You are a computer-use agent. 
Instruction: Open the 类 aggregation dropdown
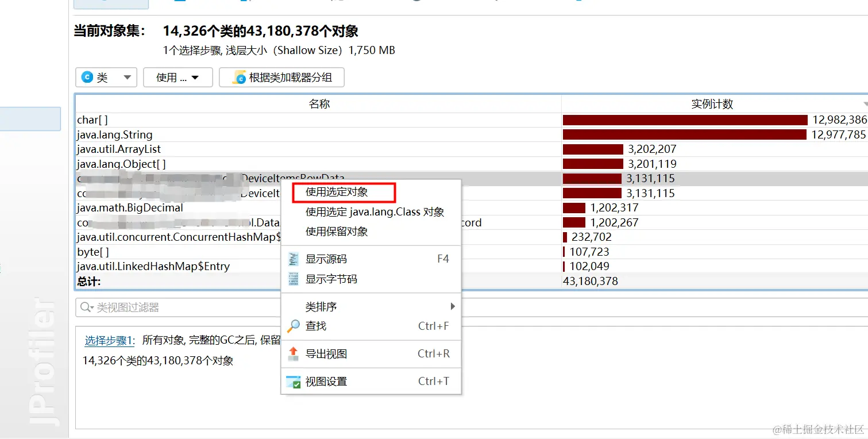(106, 77)
